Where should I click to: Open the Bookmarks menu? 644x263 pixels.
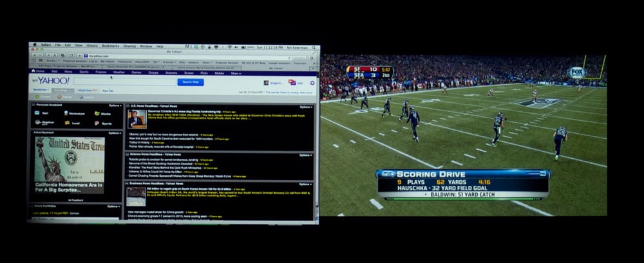click(x=111, y=46)
